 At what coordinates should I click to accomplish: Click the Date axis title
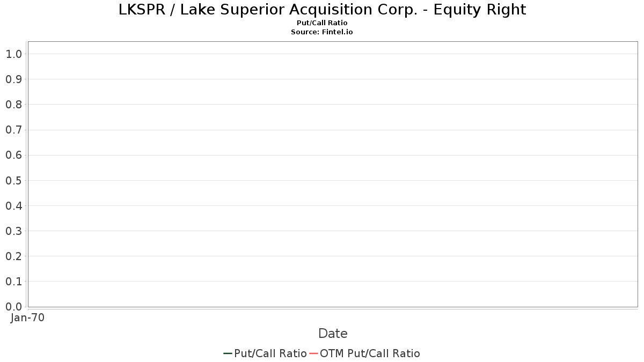[x=333, y=334]
